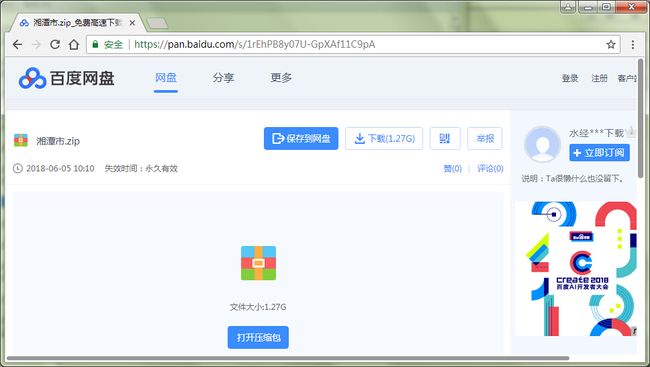This screenshot has height=367, width=650.
Task: Click the green secure padlock icon
Action: pyautogui.click(x=95, y=44)
